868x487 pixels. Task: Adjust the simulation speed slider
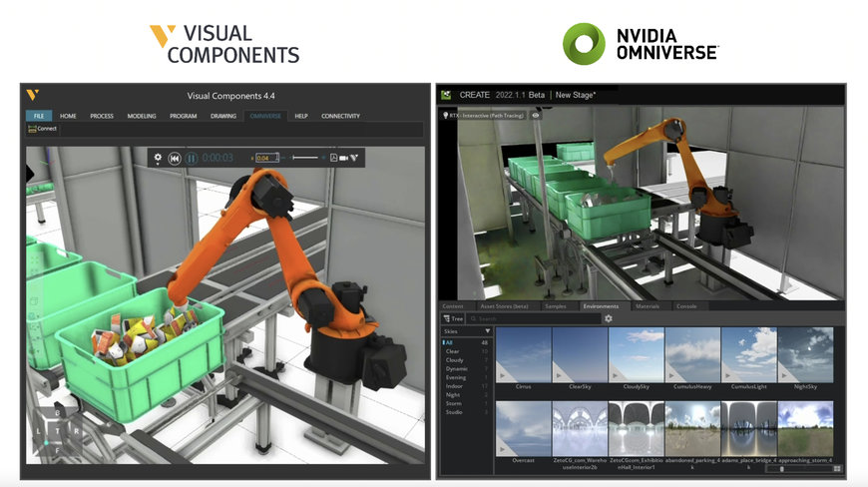coord(305,158)
